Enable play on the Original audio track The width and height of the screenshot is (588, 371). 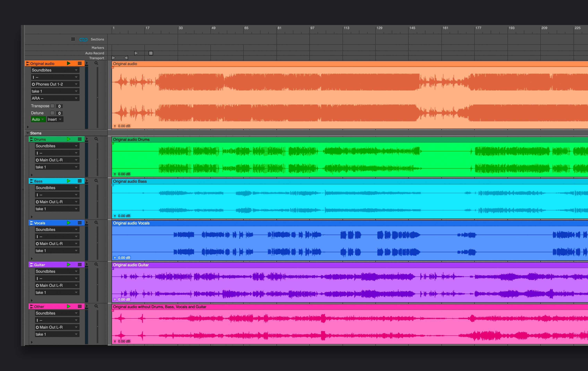(69, 63)
